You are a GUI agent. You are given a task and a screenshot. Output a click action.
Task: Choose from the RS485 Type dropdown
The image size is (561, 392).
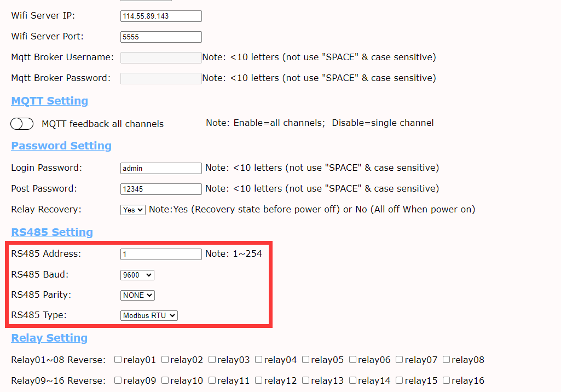click(149, 315)
